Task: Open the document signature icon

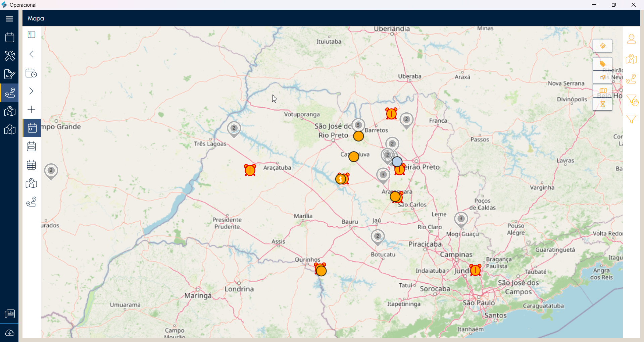Action: [x=9, y=74]
